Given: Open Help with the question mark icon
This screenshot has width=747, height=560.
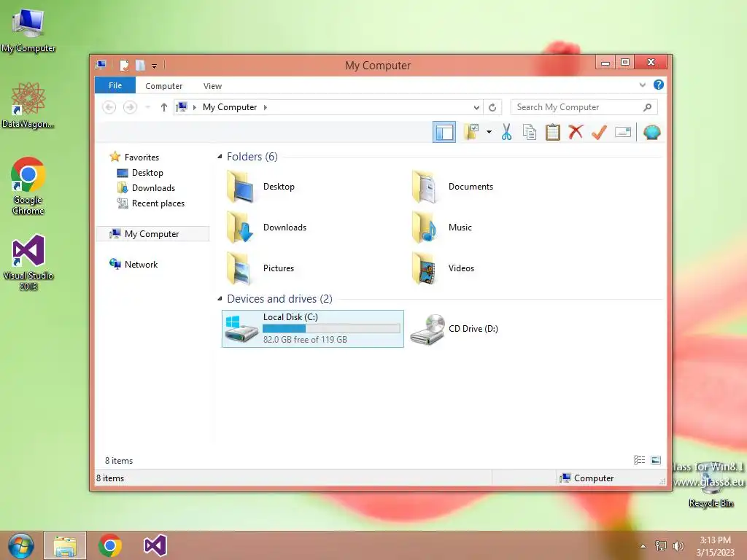Looking at the screenshot, I should 659,85.
